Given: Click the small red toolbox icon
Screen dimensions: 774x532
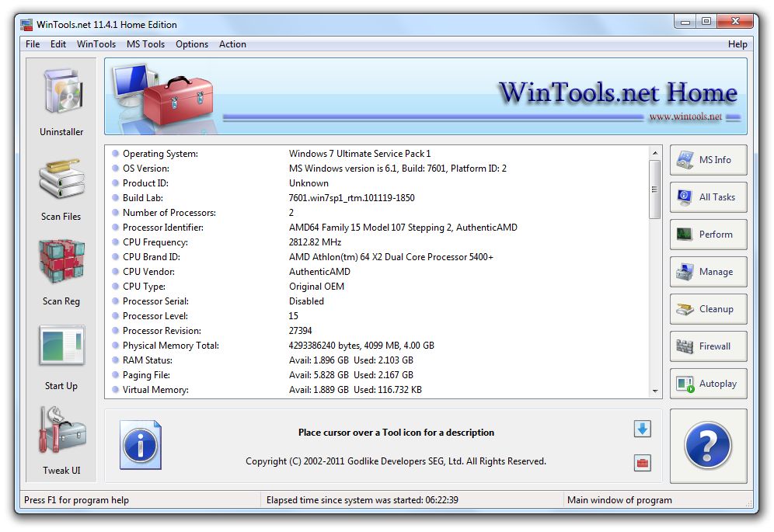Looking at the screenshot, I should pyautogui.click(x=642, y=463).
